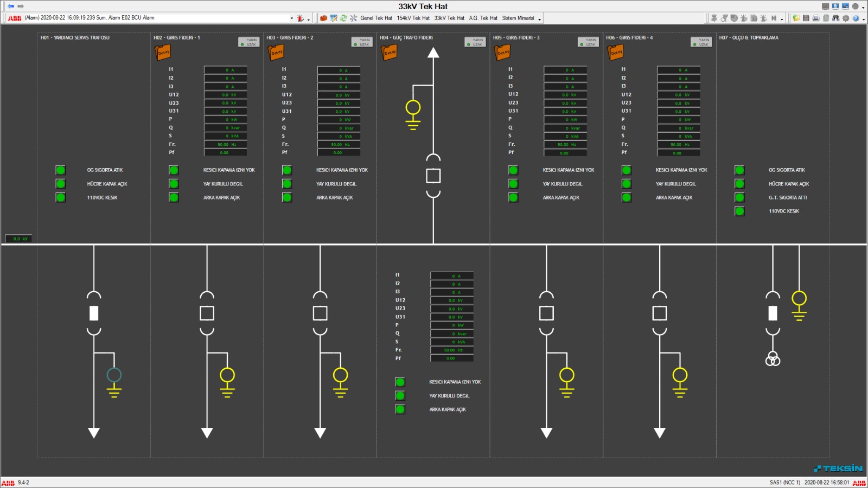
Task: Open dropdown arrow beside alarm beacon
Action: click(309, 19)
